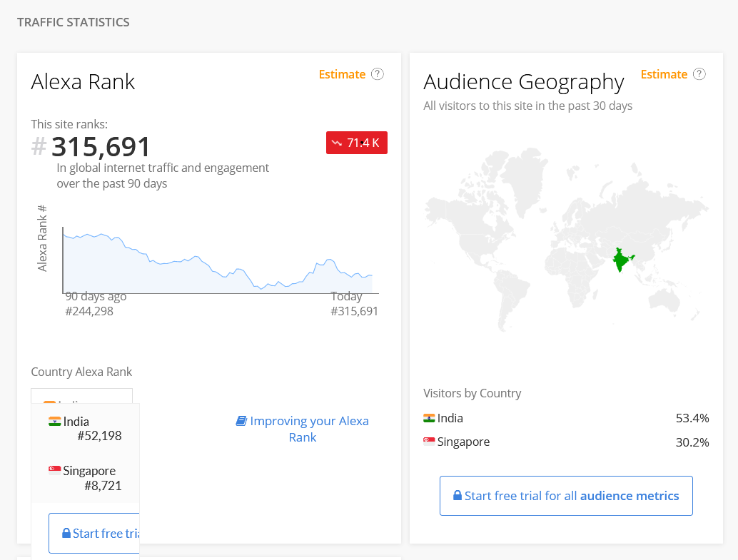Click the India flag in Country Alexa Rank
Image resolution: width=738 pixels, height=560 pixels.
pyautogui.click(x=54, y=421)
